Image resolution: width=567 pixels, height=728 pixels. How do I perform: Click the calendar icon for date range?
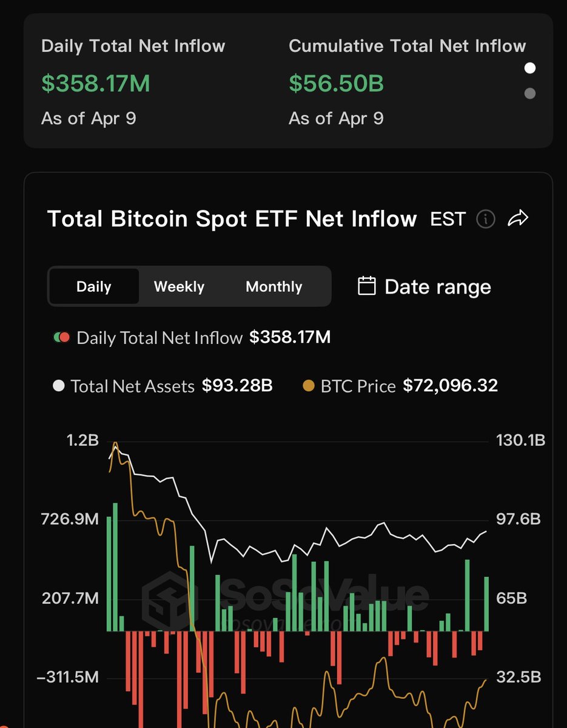[366, 286]
